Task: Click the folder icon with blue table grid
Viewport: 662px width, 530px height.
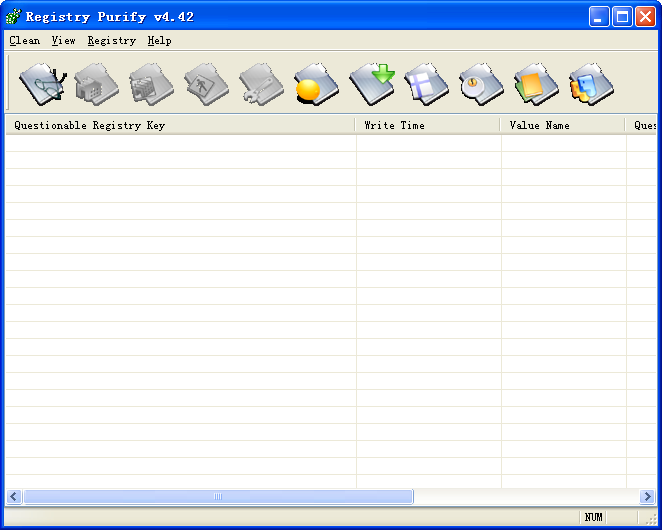Action: [426, 83]
